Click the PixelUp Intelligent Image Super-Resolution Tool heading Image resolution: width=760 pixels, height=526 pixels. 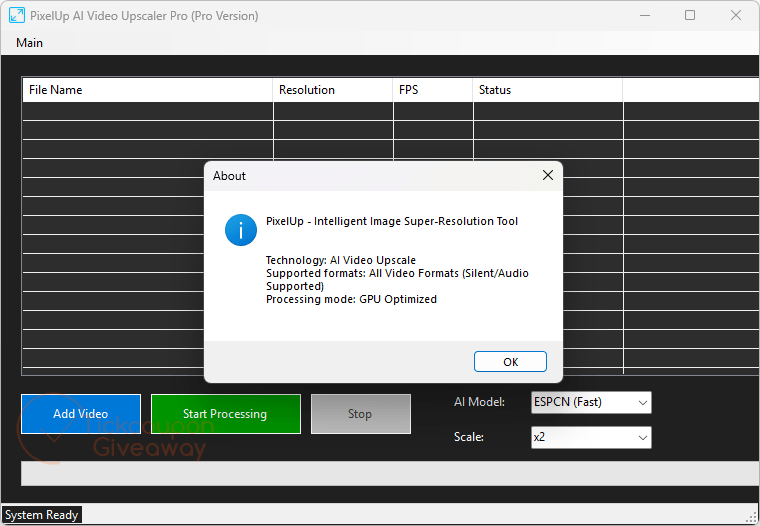coord(392,222)
